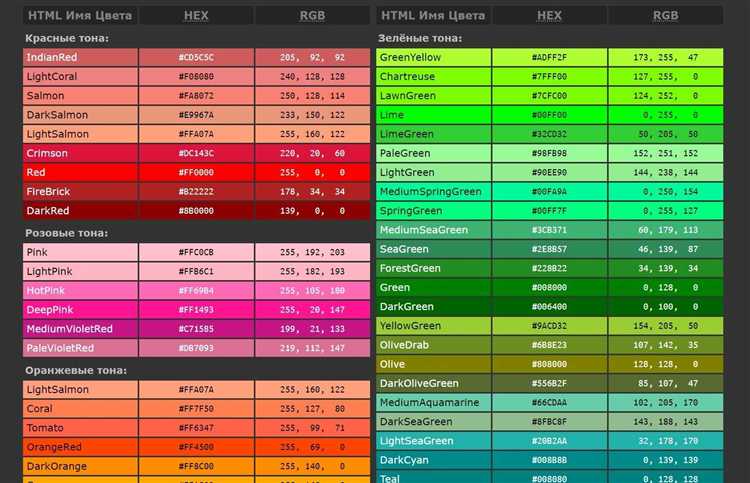Select the Crimson hex value #DC143C
Viewport: 750px width, 483px height.
tap(196, 154)
